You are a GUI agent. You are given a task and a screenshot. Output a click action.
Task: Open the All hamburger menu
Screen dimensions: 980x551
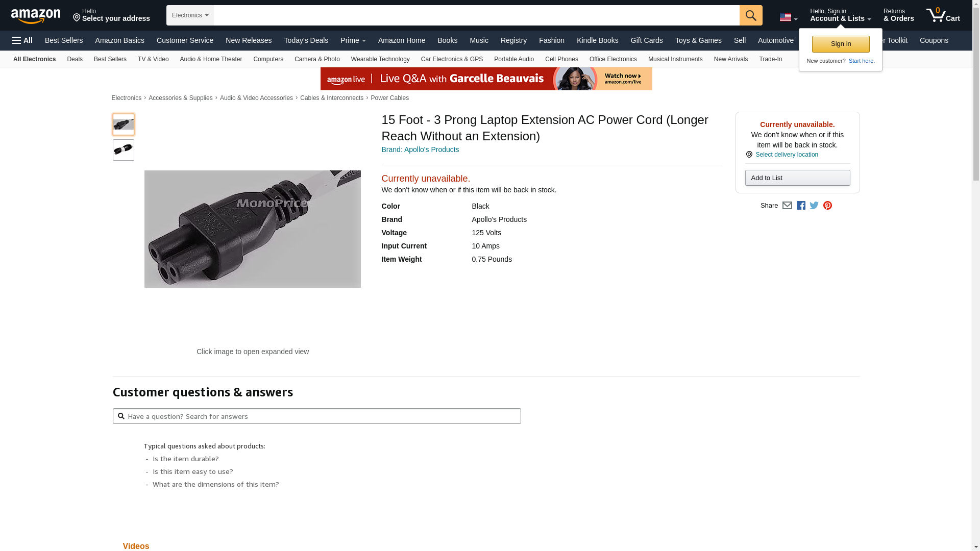(22, 40)
